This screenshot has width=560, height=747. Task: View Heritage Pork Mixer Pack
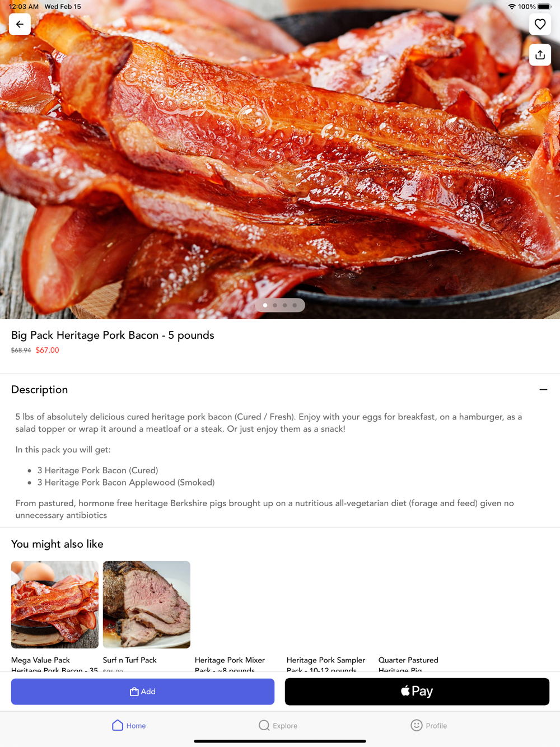point(230,665)
